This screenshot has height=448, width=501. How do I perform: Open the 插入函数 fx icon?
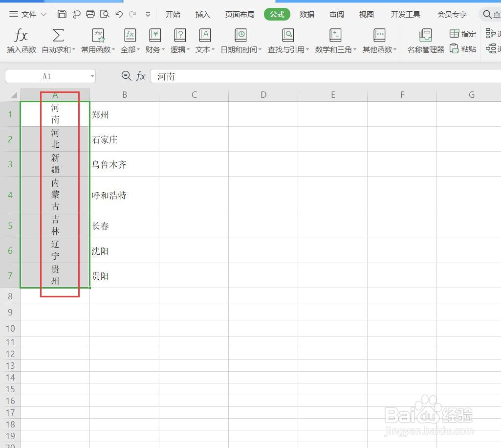tap(22, 35)
